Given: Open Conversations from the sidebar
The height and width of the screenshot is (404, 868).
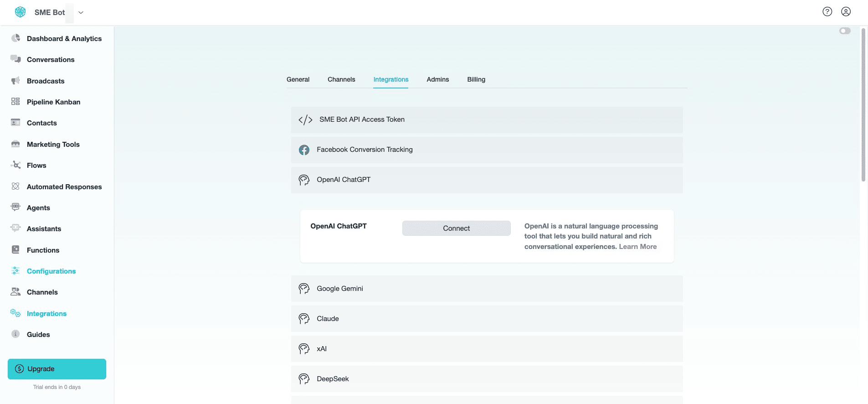Looking at the screenshot, I should tap(51, 60).
